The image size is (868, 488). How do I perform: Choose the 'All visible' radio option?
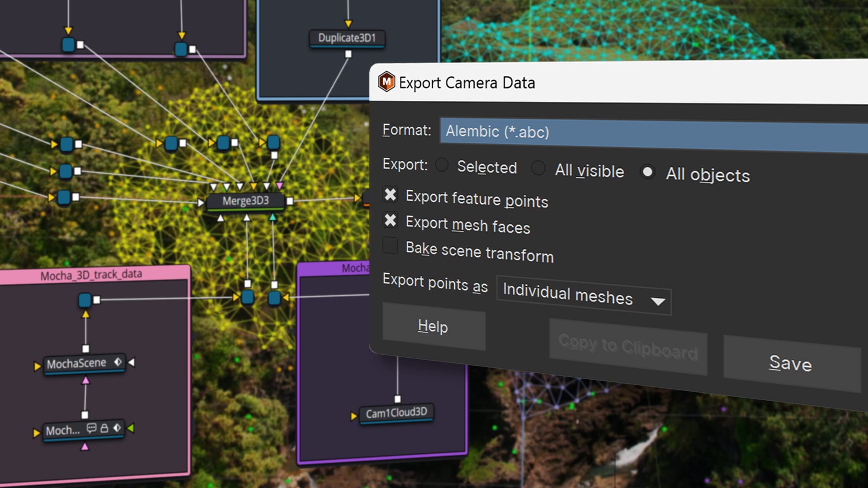[538, 168]
